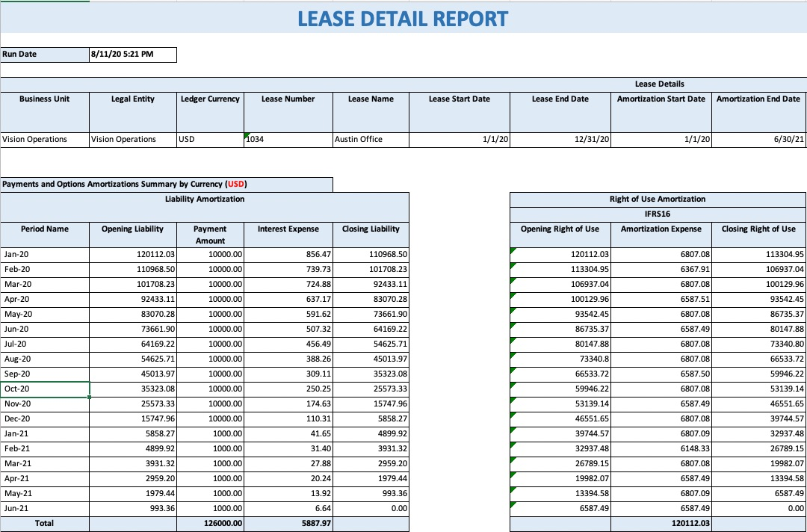Click the LEASE DETAIL REPORT title
Image resolution: width=807 pixels, height=532 pixels.
point(403,19)
